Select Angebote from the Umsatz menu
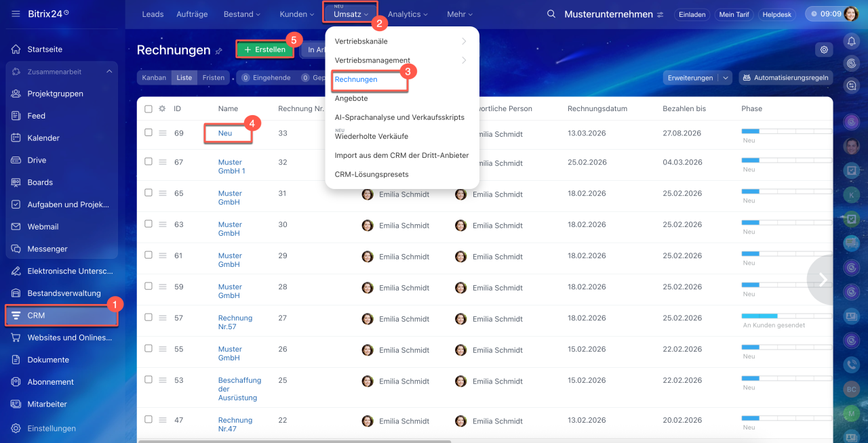The image size is (868, 443). tap(351, 98)
